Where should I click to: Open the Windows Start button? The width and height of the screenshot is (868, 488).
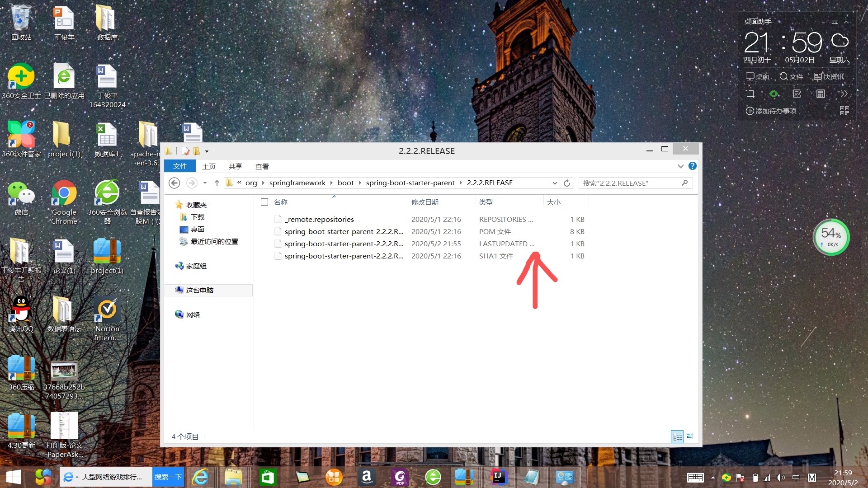[x=14, y=477]
